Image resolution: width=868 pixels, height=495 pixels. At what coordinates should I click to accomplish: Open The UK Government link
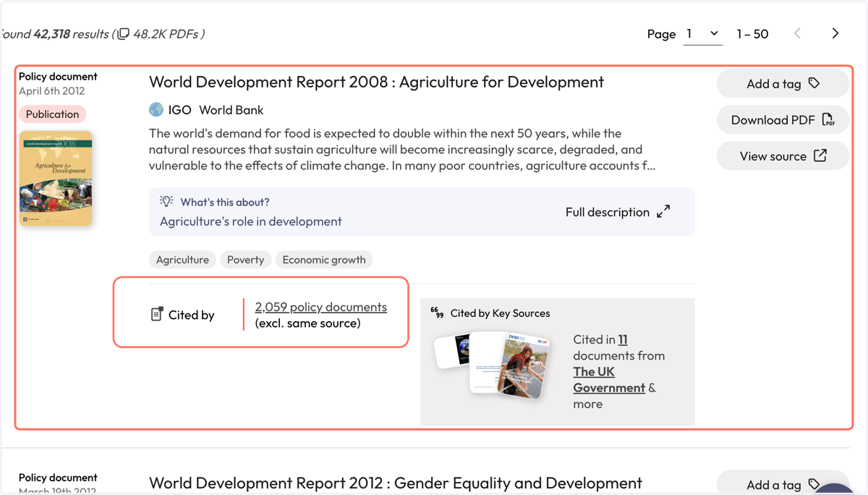(x=609, y=380)
